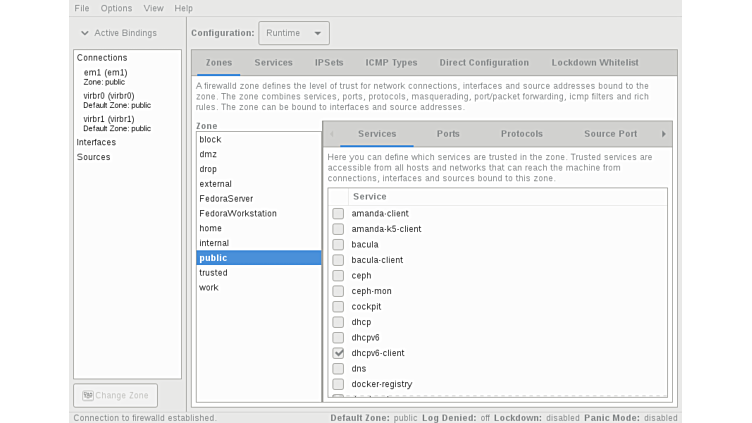
Task: Select the trusted zone in list
Action: 213,273
